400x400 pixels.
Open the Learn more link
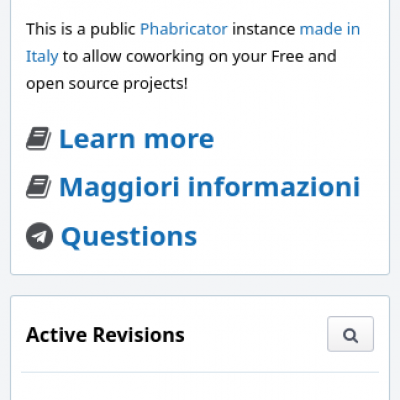[136, 139]
